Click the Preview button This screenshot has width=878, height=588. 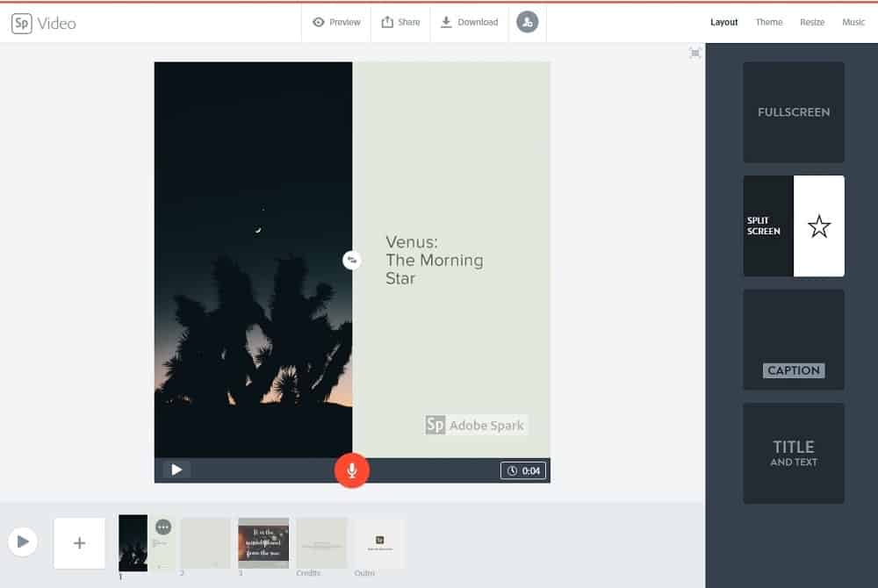pos(336,22)
